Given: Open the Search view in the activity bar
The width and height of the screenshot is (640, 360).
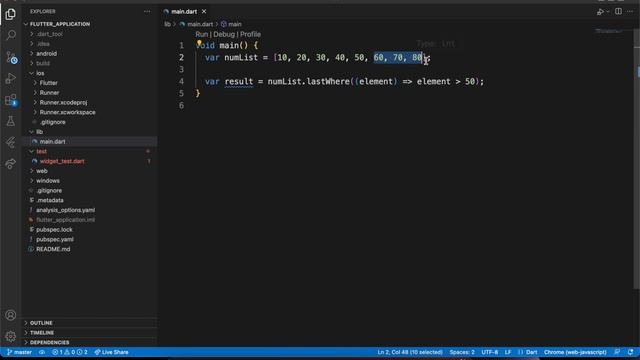Looking at the screenshot, I should click(11, 35).
